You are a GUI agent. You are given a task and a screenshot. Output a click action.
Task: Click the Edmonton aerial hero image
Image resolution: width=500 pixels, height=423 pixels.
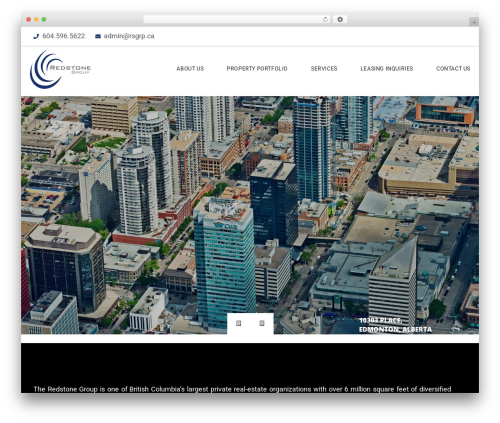[x=250, y=215]
